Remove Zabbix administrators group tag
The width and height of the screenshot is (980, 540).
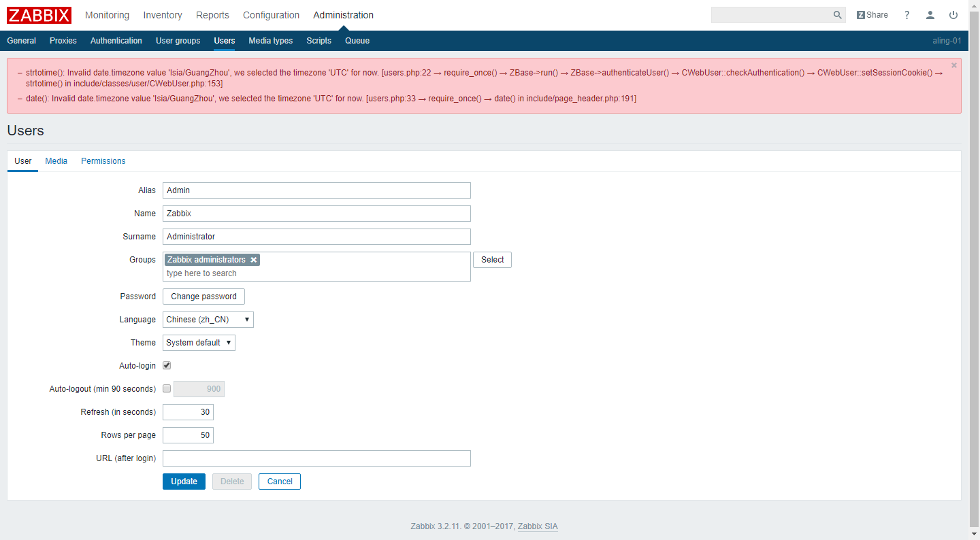pyautogui.click(x=253, y=260)
